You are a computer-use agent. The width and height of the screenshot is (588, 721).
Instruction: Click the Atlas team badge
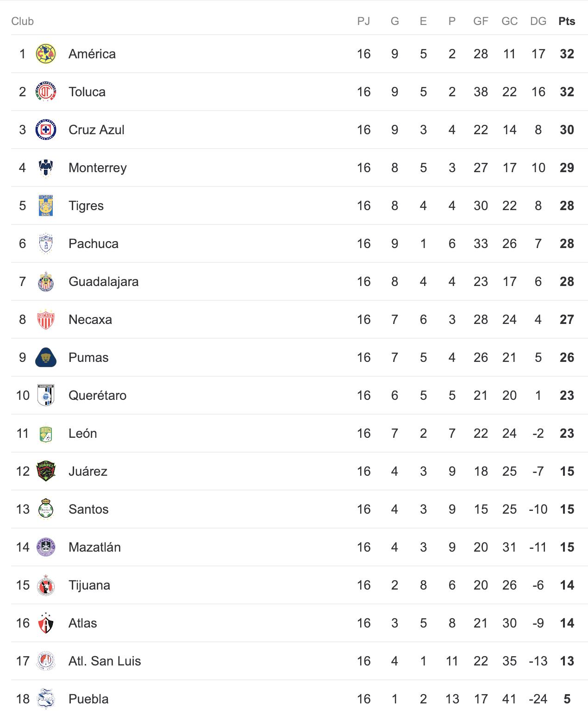pyautogui.click(x=45, y=623)
